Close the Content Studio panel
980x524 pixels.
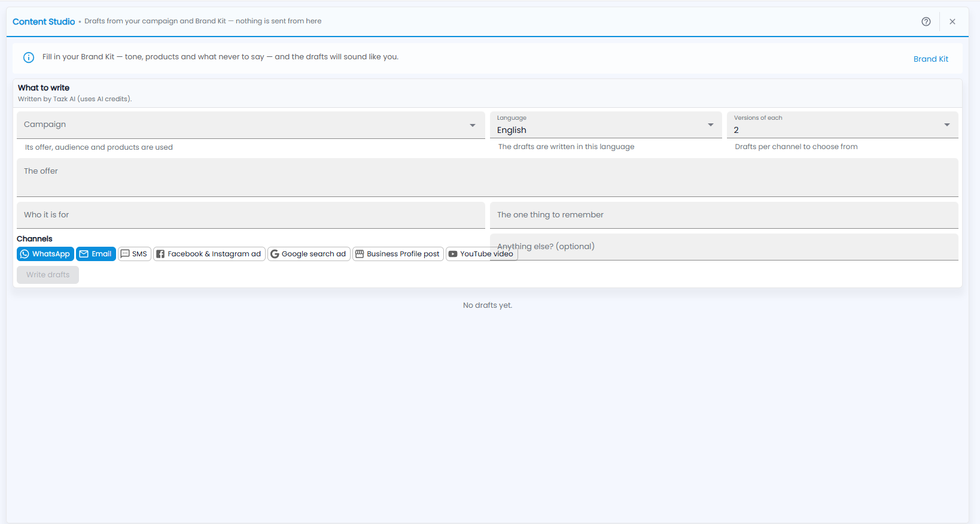(952, 22)
